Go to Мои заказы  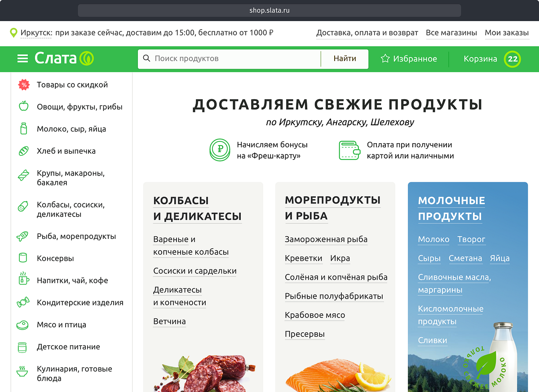pos(507,33)
